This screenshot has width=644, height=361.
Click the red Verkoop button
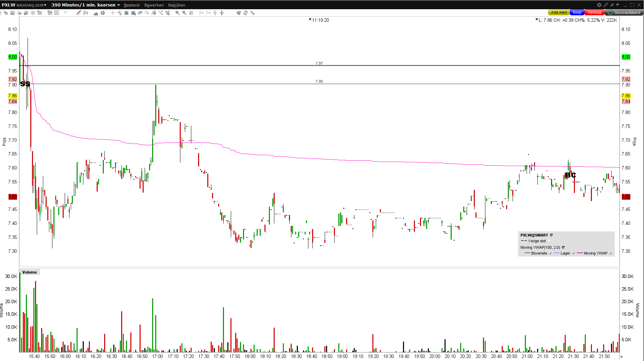594,13
